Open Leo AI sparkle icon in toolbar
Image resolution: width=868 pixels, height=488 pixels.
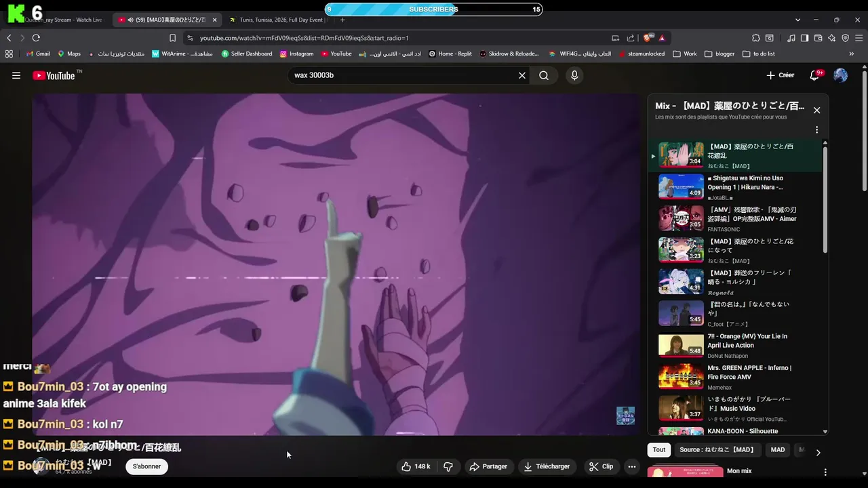click(832, 38)
